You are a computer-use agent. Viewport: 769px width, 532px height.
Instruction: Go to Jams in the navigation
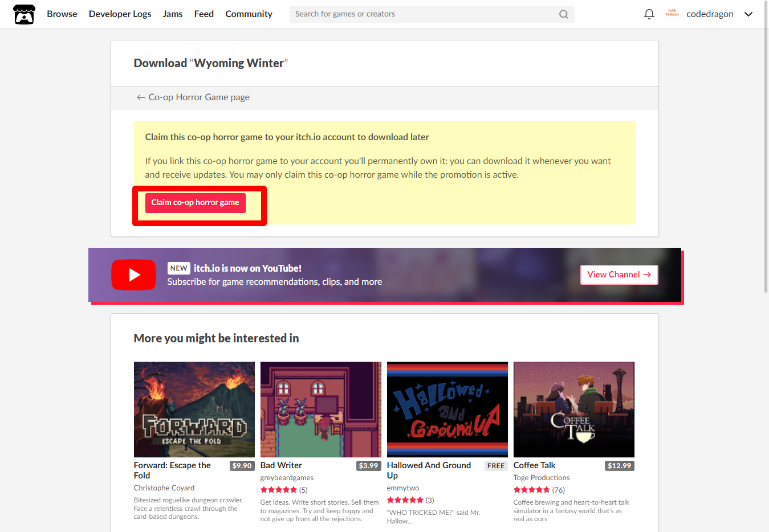pyautogui.click(x=173, y=14)
